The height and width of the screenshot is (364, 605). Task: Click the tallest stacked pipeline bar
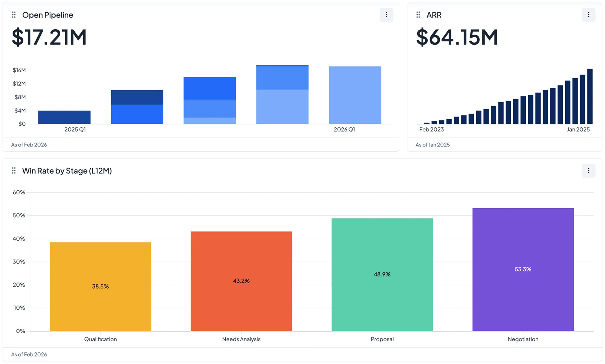(282, 95)
